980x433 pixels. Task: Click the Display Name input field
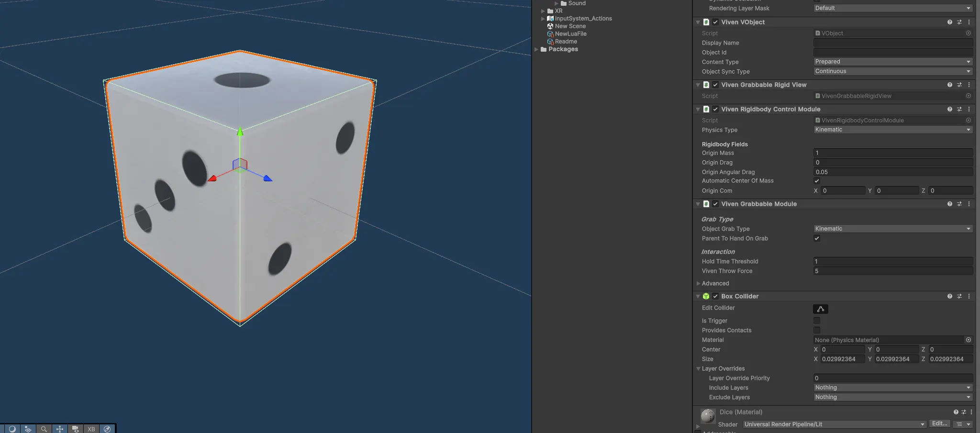(893, 43)
